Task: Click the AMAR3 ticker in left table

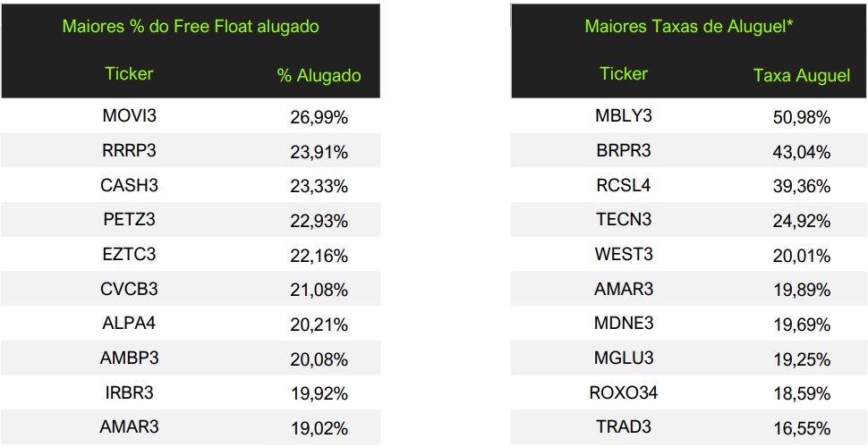Action: pyautogui.click(x=130, y=426)
